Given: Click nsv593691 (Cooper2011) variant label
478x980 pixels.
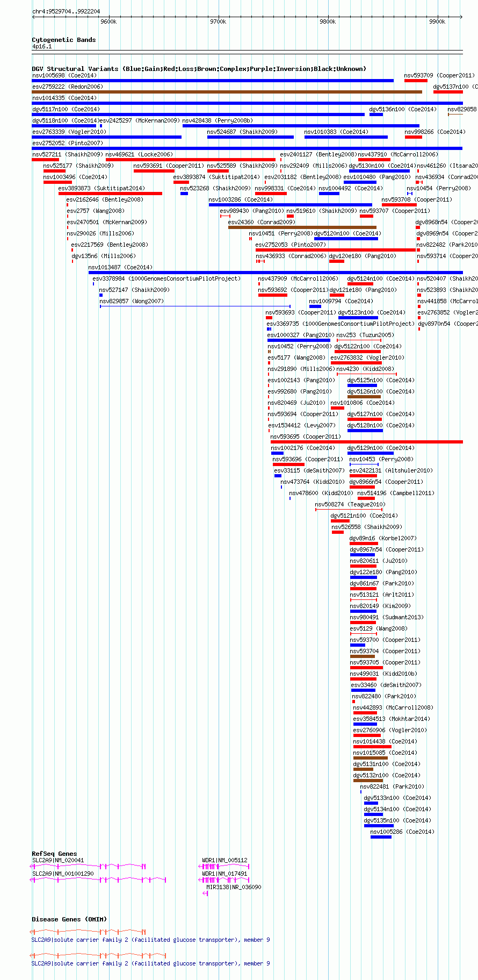Looking at the screenshot, I should pyautogui.click(x=169, y=166).
